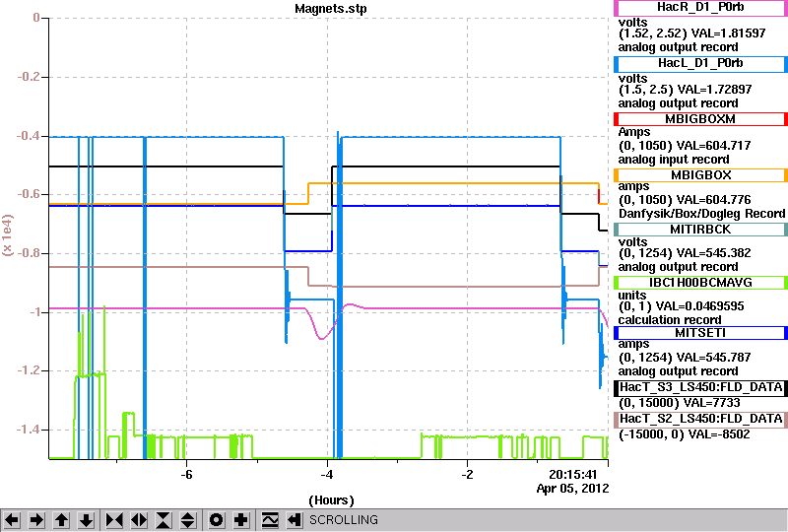Pan the plot right with right-arrow icon
788x532 pixels.
coord(36,519)
